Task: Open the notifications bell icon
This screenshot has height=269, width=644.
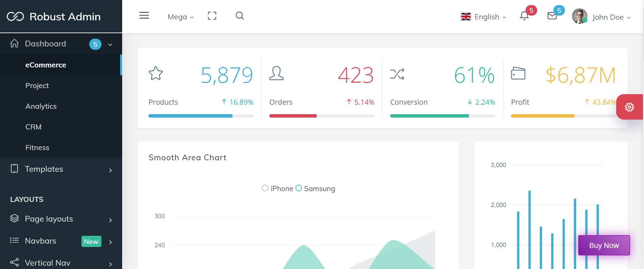Action: point(524,16)
